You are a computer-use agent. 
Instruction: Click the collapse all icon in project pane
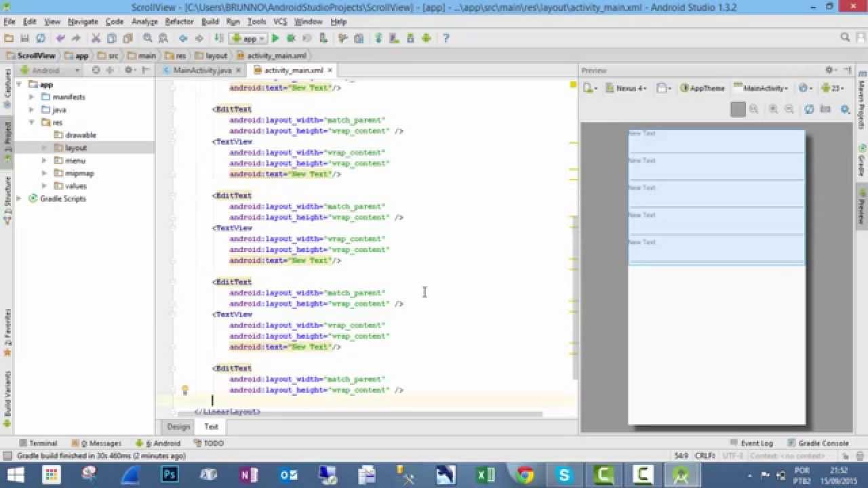(111, 70)
